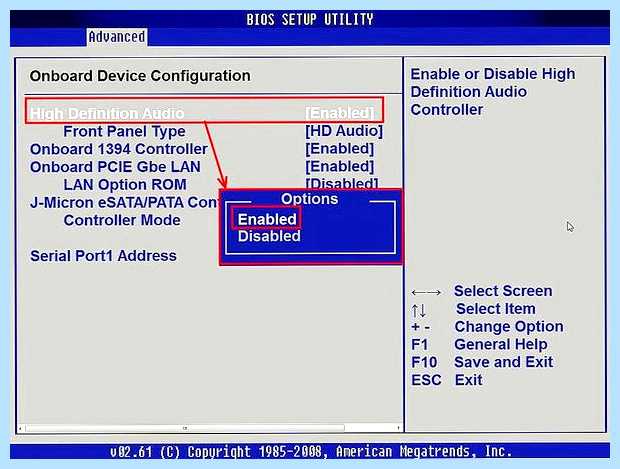Choose Disabled in the Options popup
This screenshot has width=620, height=469.
(x=269, y=236)
